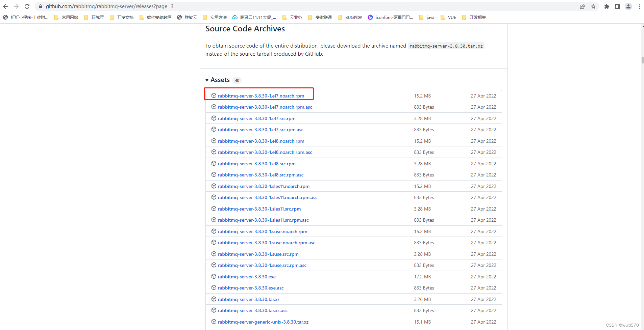Viewport: 644px width, 330px height.
Task: Open the Chrome three-dot menu
Action: (639, 6)
